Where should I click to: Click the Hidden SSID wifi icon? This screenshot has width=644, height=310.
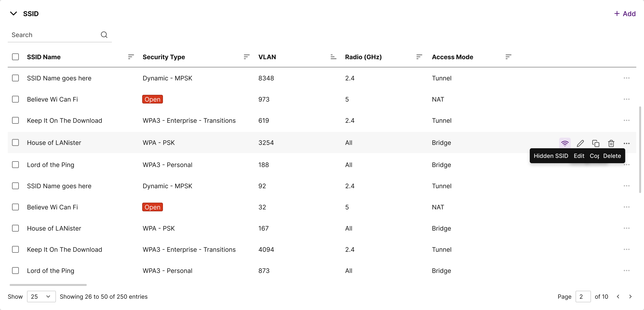tap(564, 143)
